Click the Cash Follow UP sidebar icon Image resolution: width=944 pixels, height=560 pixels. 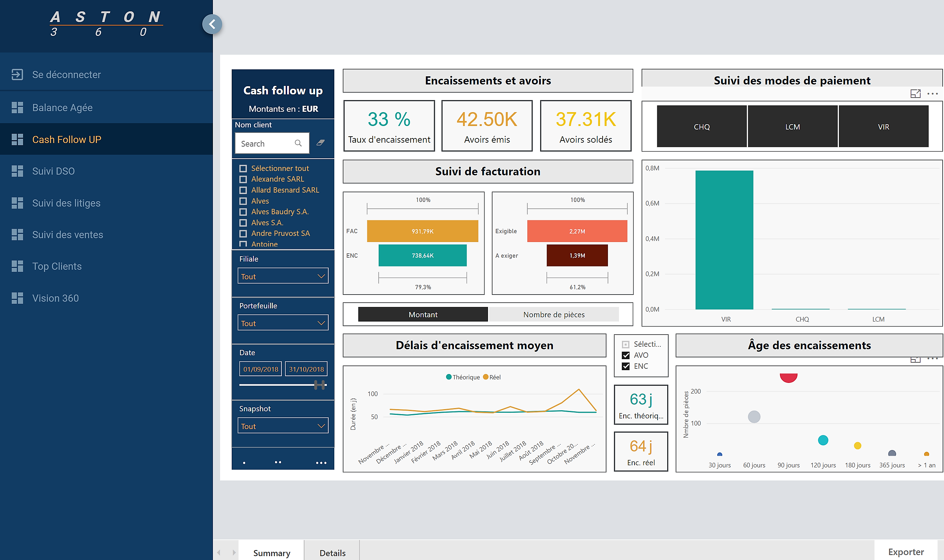click(18, 138)
